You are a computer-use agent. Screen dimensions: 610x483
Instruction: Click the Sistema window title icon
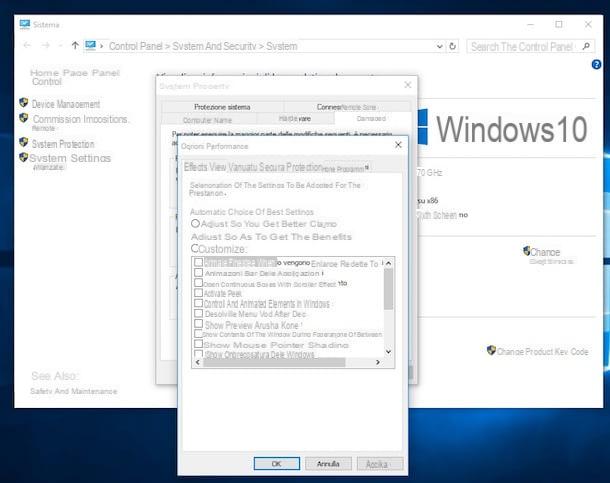pos(25,24)
